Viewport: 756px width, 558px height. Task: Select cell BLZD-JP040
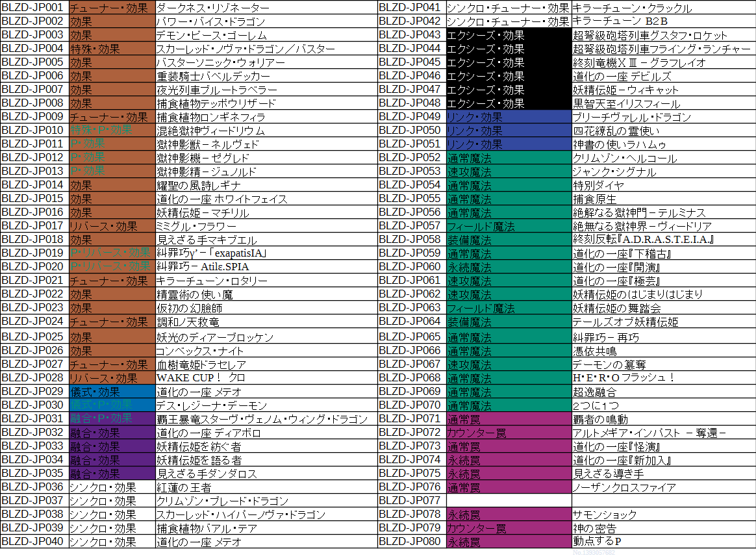(x=34, y=541)
